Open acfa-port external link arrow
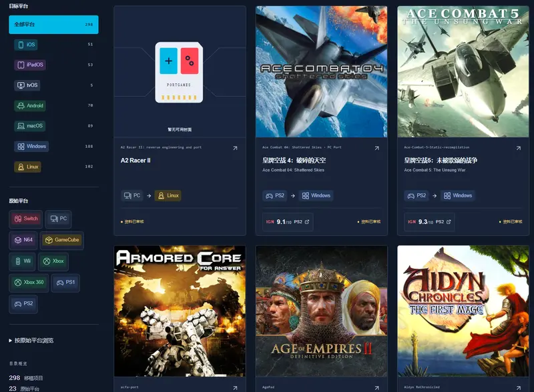The width and height of the screenshot is (534, 392). (x=235, y=388)
